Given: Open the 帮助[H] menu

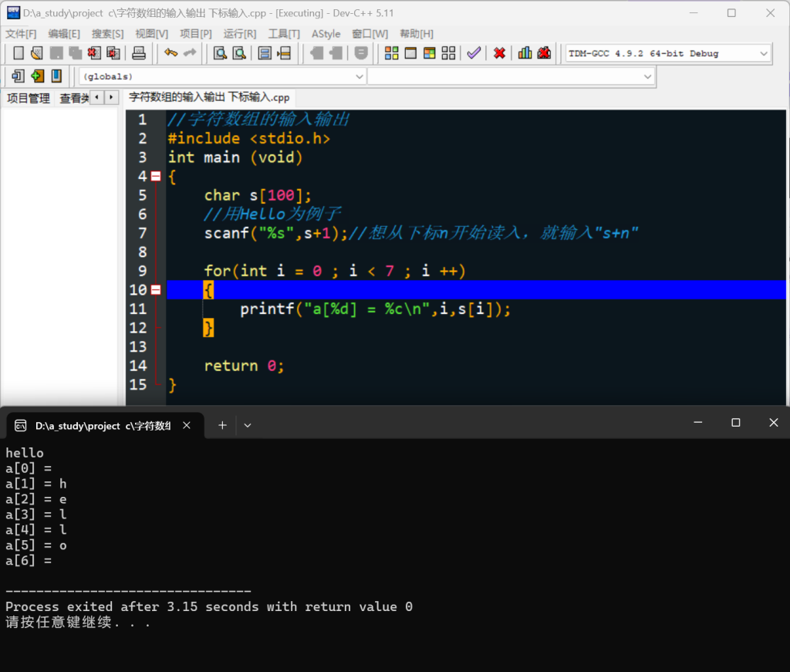Looking at the screenshot, I should coord(417,34).
